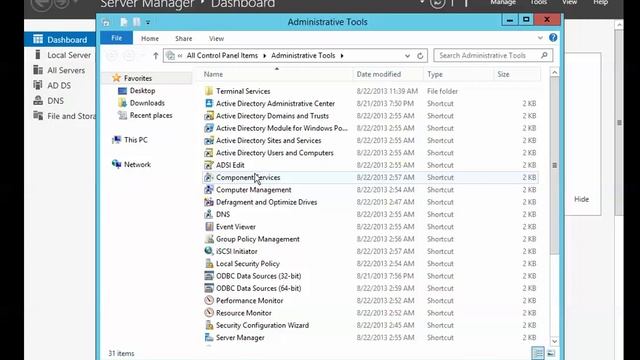Switch to the details view layout icon
640x360 pixels.
[x=538, y=353]
